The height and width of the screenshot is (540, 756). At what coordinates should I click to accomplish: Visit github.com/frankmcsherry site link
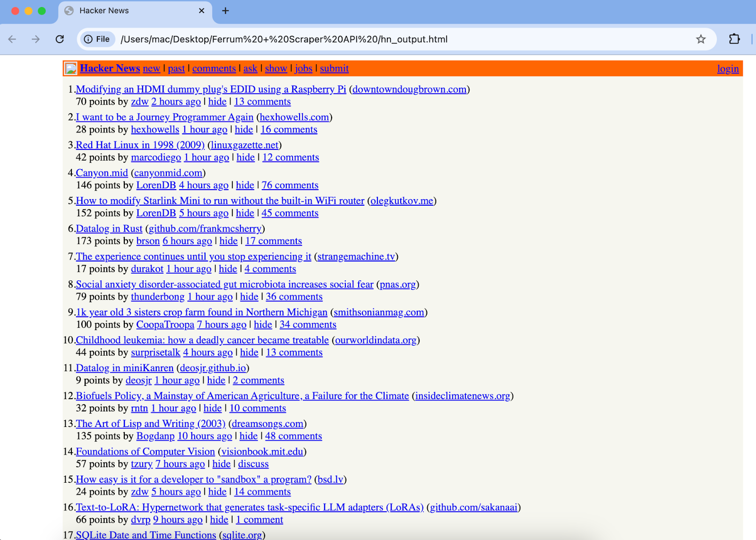[x=205, y=228]
